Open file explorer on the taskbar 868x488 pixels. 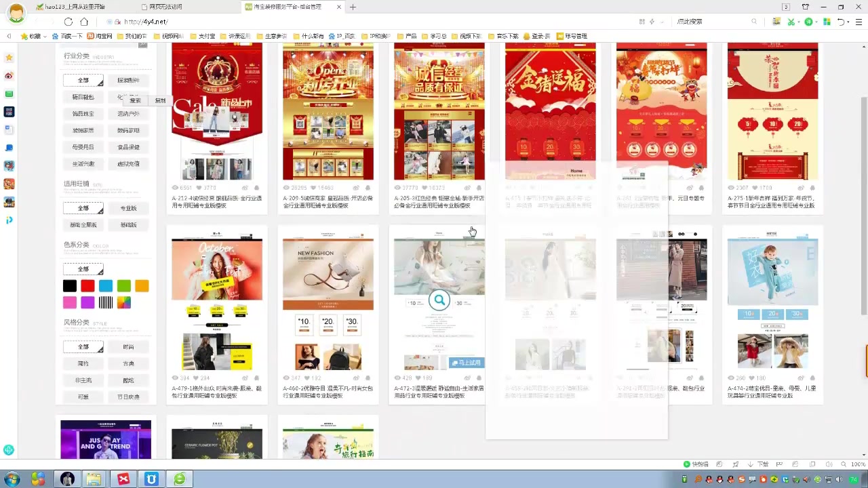tap(94, 479)
